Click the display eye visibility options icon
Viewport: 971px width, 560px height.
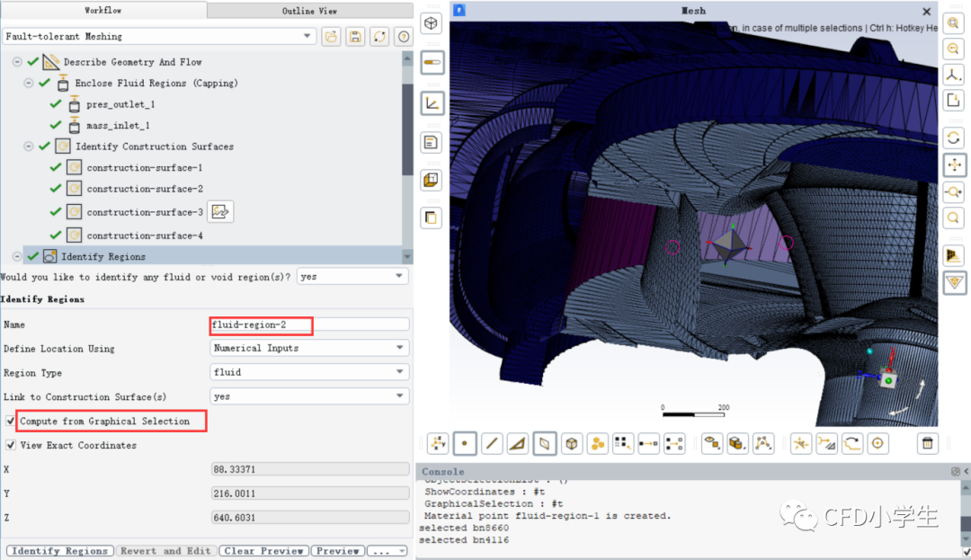pos(711,443)
